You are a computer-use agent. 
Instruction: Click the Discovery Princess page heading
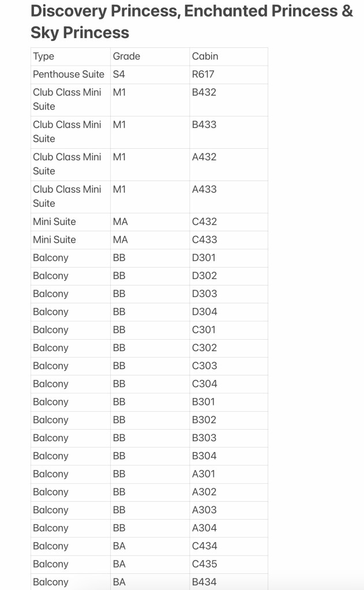(191, 21)
